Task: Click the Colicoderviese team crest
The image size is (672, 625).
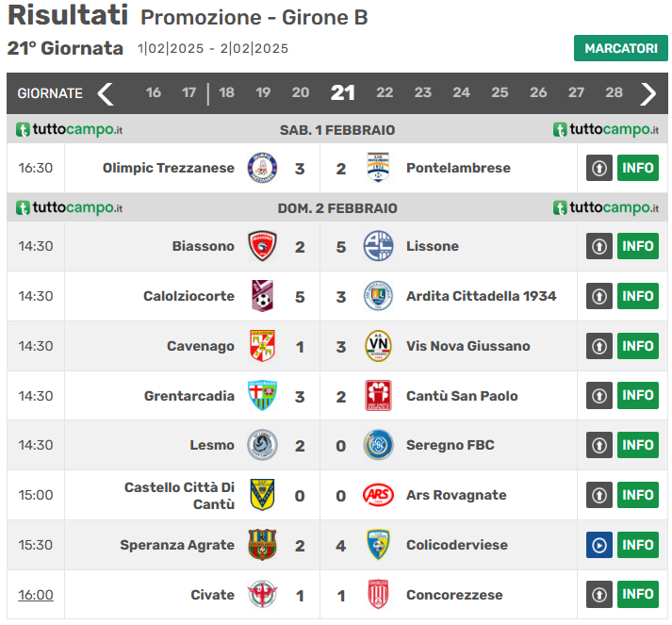Action: pyautogui.click(x=378, y=545)
